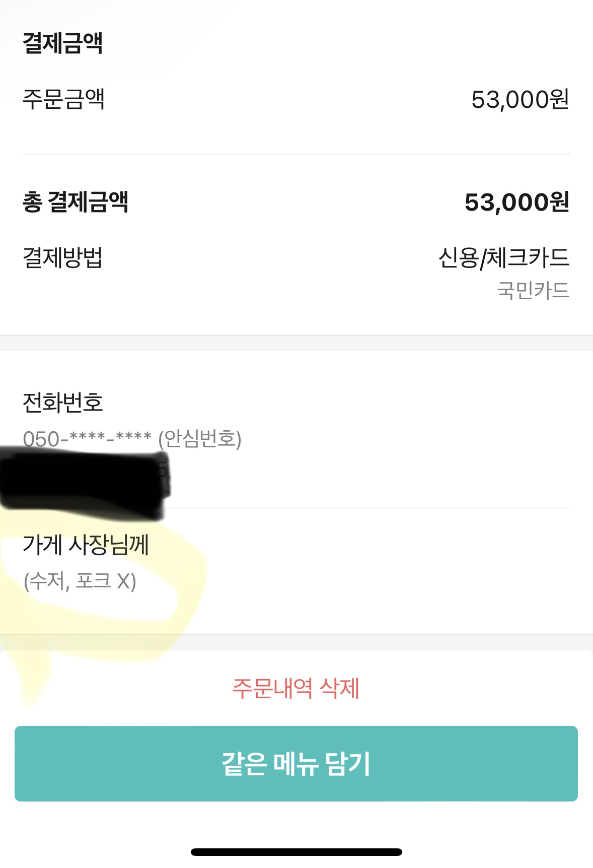Select the 가게 사장님께 label
593x868 pixels.
pos(86,545)
